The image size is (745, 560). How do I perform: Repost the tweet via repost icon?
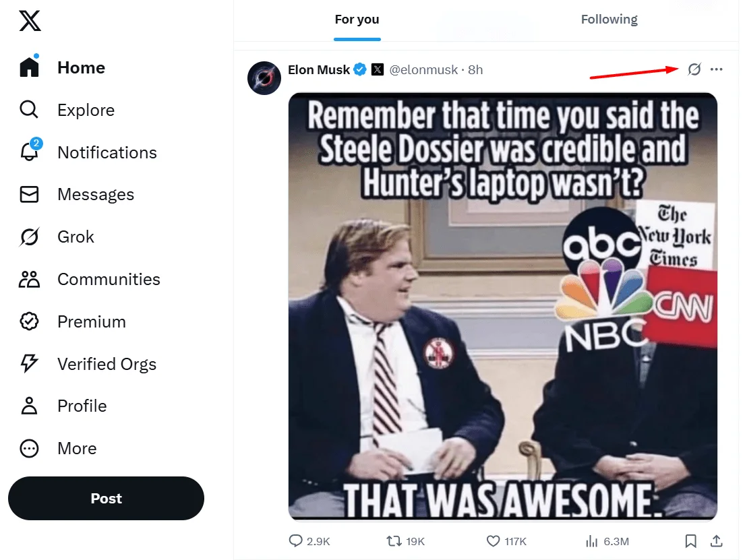click(393, 540)
